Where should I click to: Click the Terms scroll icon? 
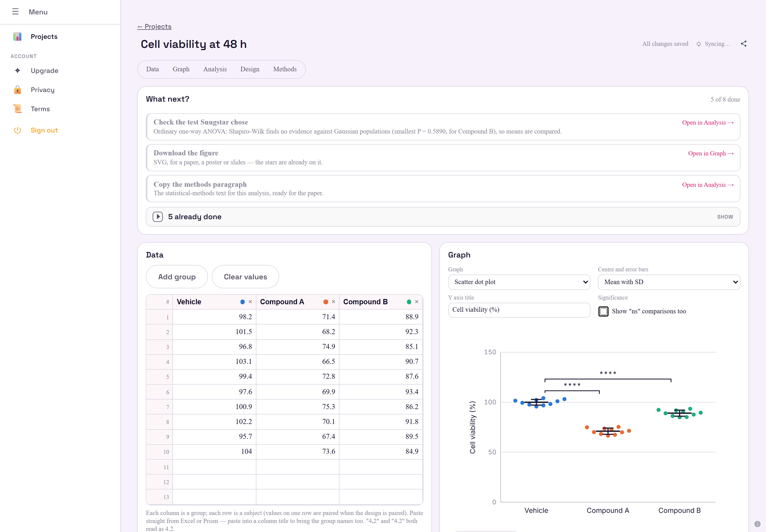point(17,109)
